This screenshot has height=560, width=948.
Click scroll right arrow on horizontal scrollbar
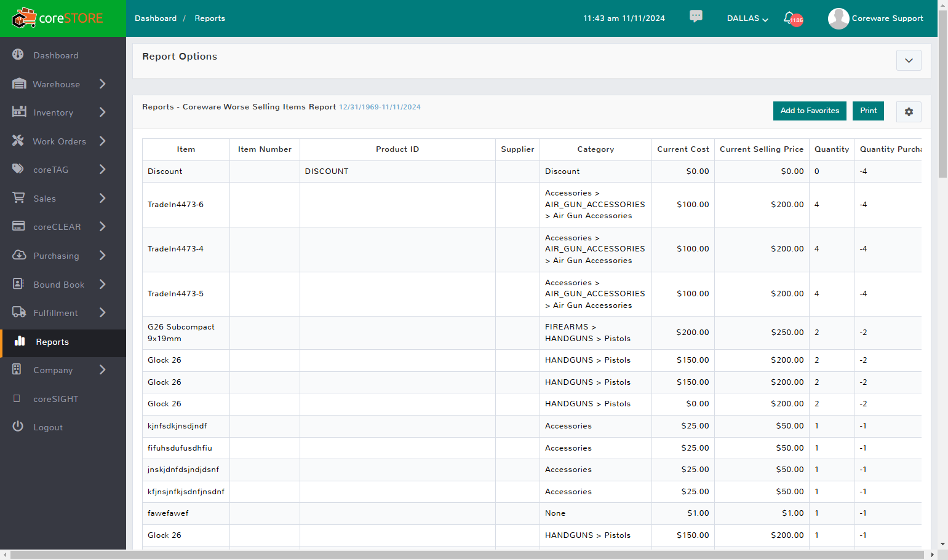coord(932,554)
